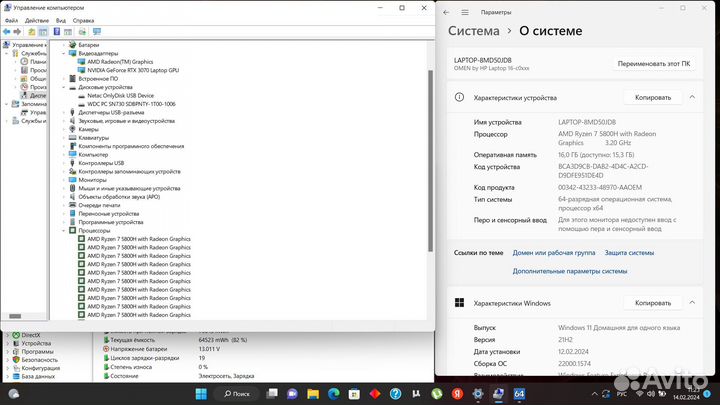
Task: Select WDC PC SN730 disk device
Action: (x=131, y=104)
